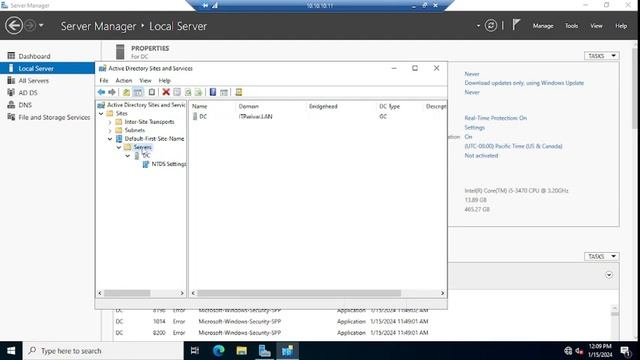Open the Action menu

click(124, 80)
